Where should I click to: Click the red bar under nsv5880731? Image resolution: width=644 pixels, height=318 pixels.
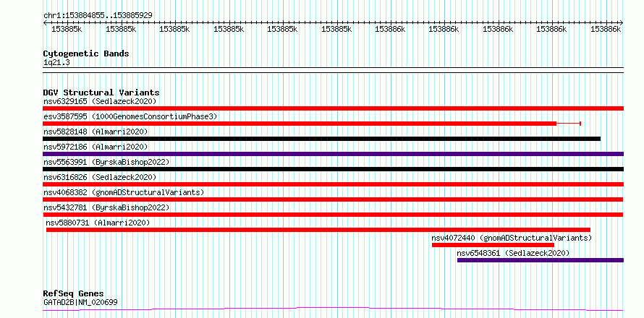[x=318, y=230]
